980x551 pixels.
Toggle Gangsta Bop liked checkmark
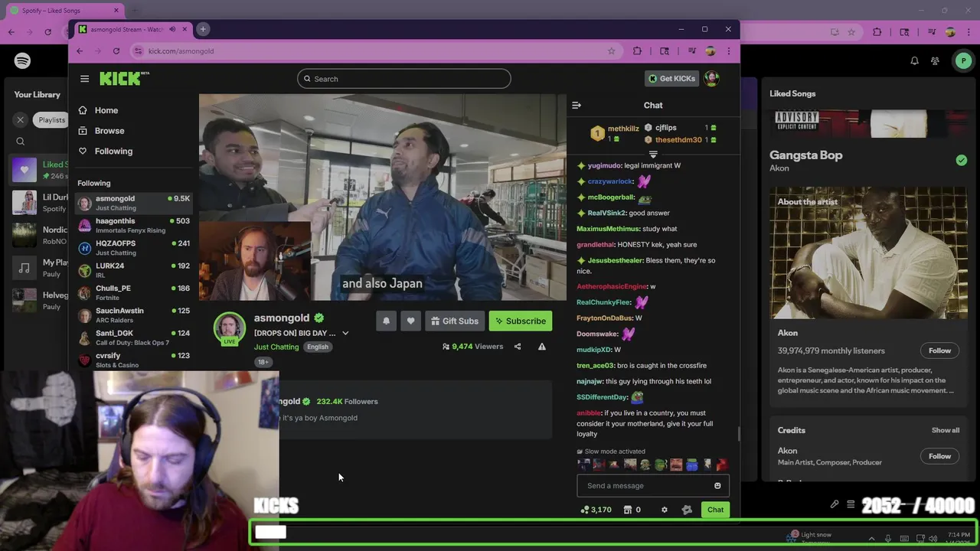coord(961,160)
